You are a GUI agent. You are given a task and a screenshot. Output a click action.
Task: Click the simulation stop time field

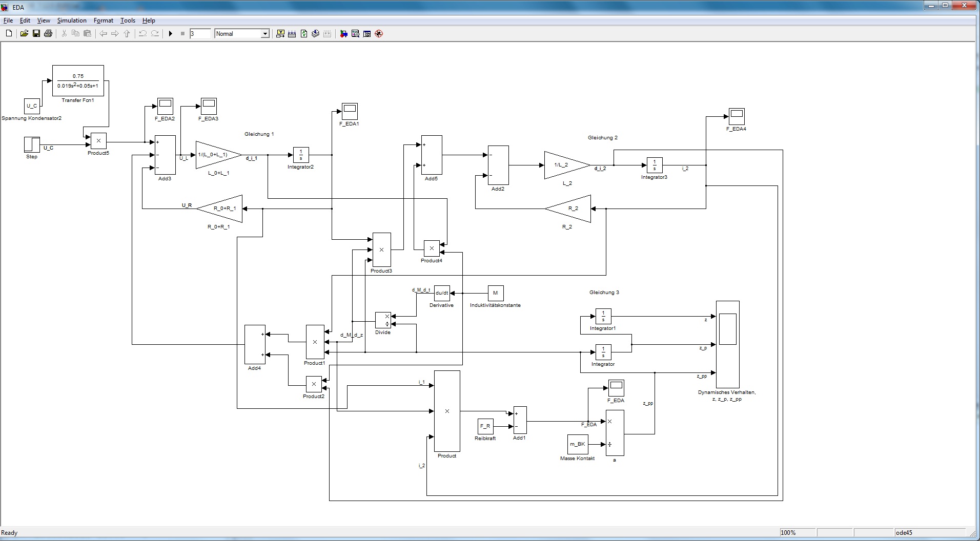(x=200, y=34)
